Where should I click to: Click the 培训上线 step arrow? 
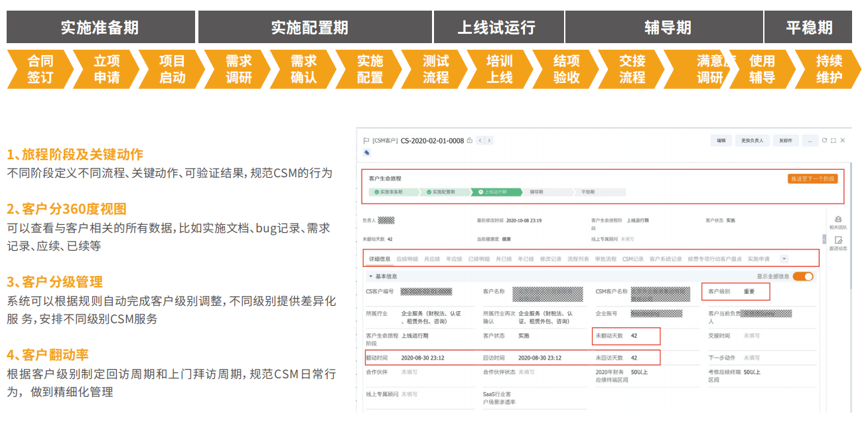[x=500, y=69]
